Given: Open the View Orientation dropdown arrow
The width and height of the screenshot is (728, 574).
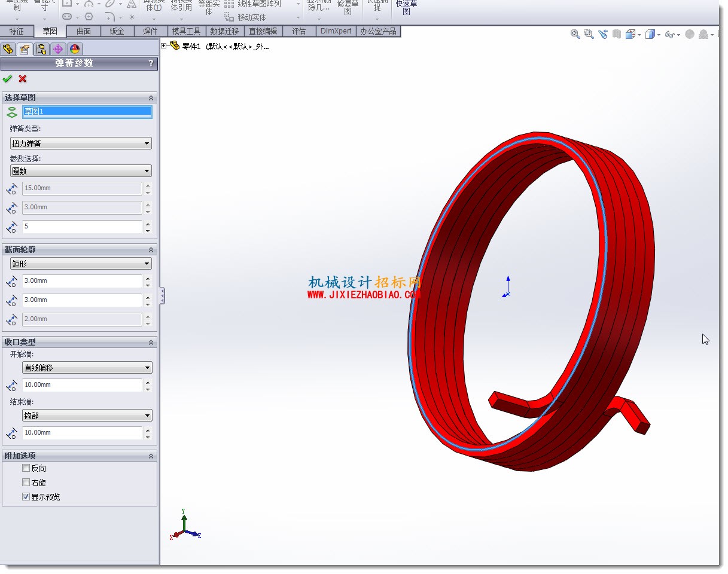Looking at the screenshot, I should tap(639, 35).
